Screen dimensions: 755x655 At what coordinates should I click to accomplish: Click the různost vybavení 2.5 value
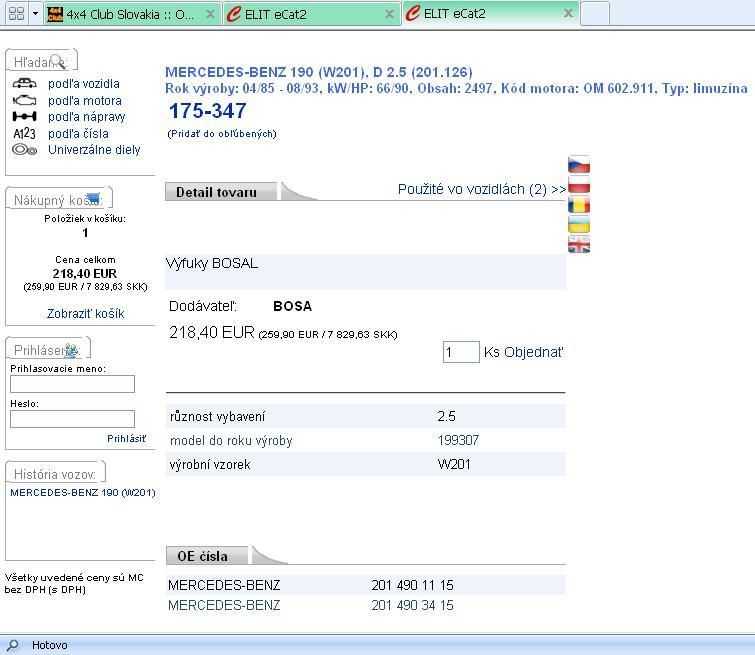[x=446, y=416]
